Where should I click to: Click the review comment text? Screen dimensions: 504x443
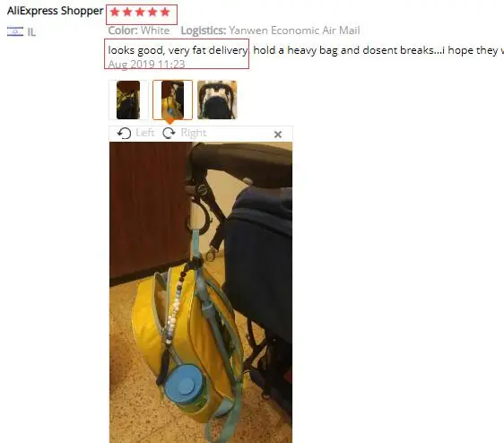click(x=306, y=50)
